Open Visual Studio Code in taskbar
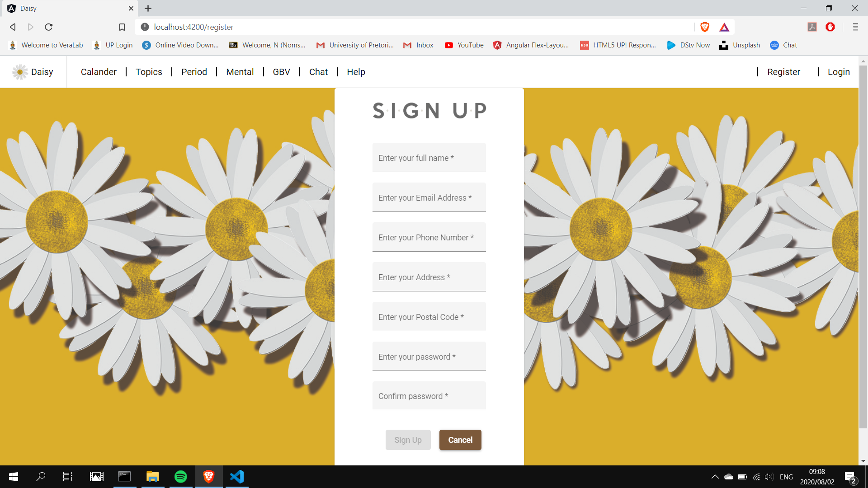The image size is (868, 488). click(237, 476)
